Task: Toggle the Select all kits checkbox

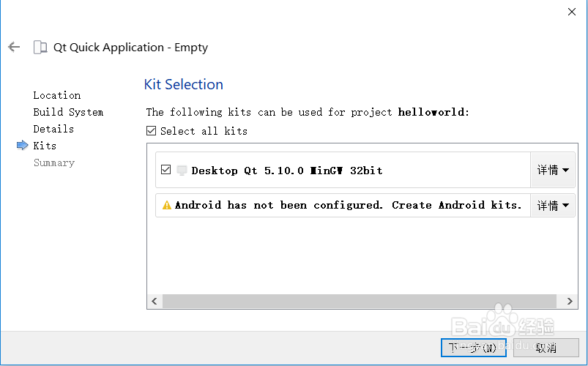Action: click(x=151, y=131)
